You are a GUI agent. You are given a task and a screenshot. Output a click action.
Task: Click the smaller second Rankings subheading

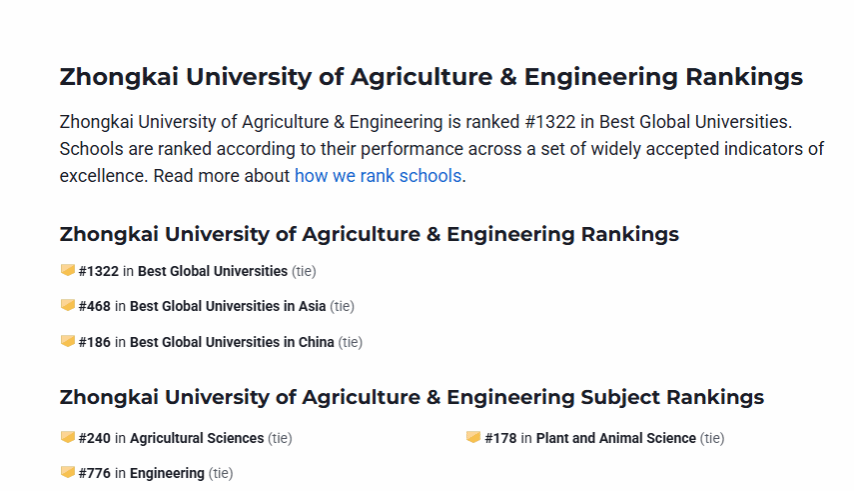click(369, 234)
